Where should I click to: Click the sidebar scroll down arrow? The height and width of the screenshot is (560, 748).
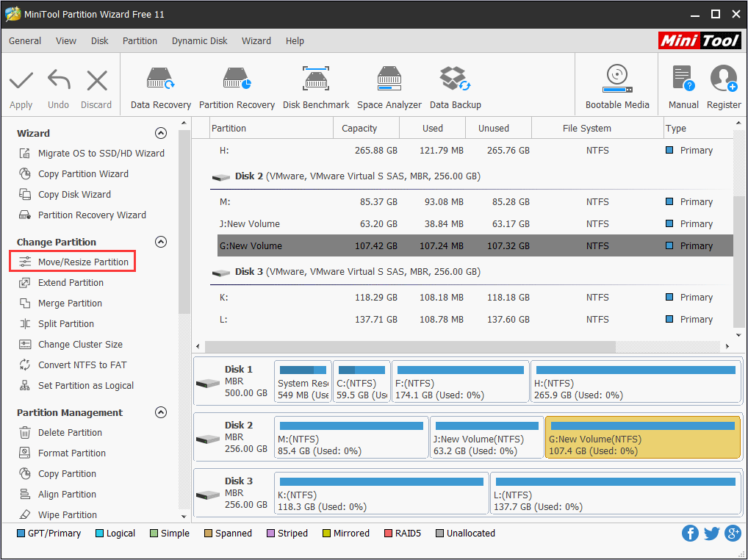(x=184, y=516)
